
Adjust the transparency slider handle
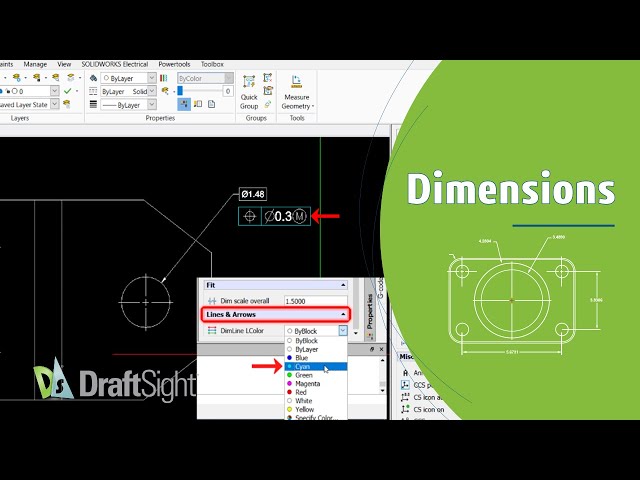[x=180, y=91]
